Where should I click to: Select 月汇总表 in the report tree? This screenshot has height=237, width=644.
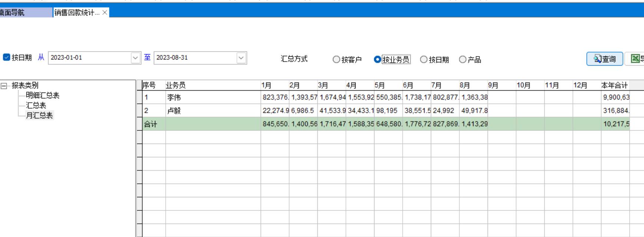click(x=39, y=116)
